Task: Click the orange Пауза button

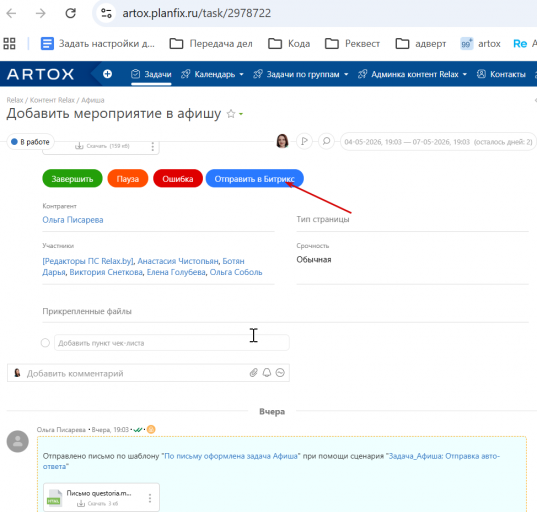Action: 128,179
